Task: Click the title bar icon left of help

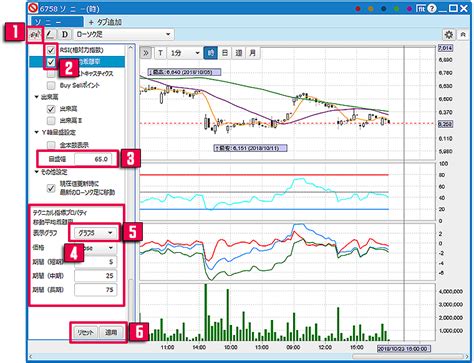Action: pos(421,8)
